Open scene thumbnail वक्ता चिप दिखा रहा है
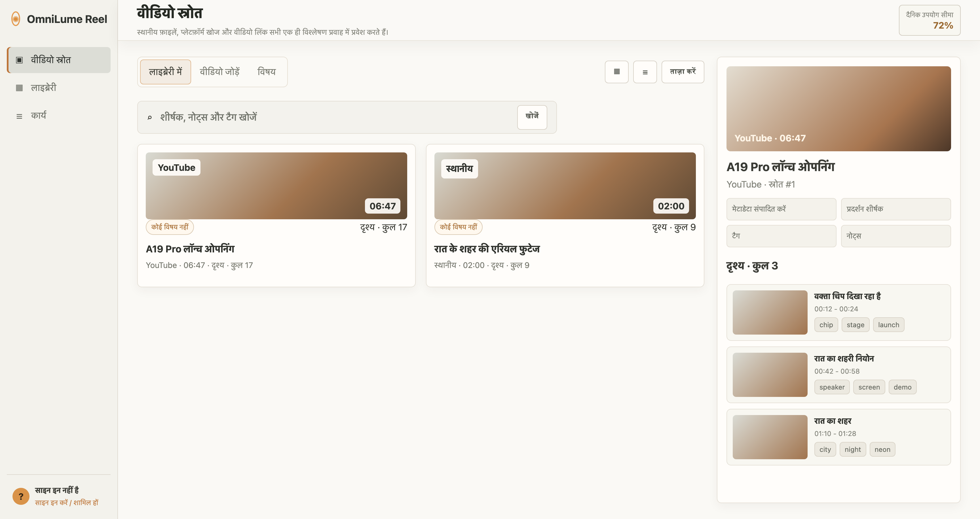Screen dimensions: 980x519 770,312
